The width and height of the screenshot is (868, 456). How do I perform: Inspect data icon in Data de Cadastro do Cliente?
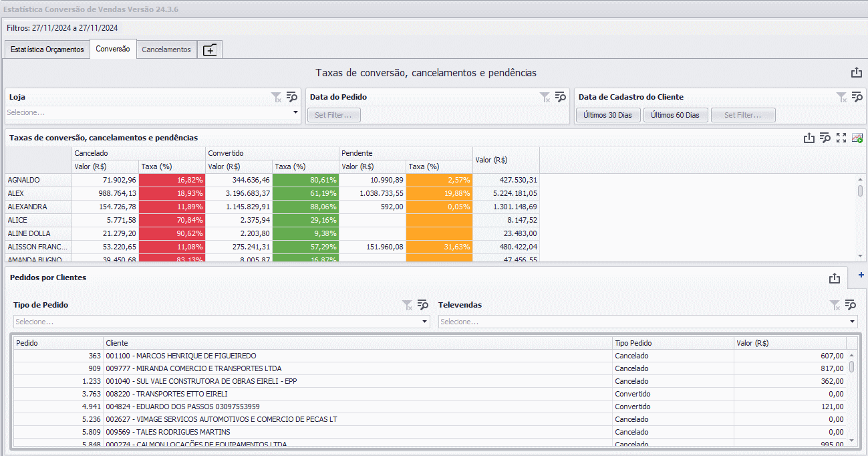(x=857, y=97)
